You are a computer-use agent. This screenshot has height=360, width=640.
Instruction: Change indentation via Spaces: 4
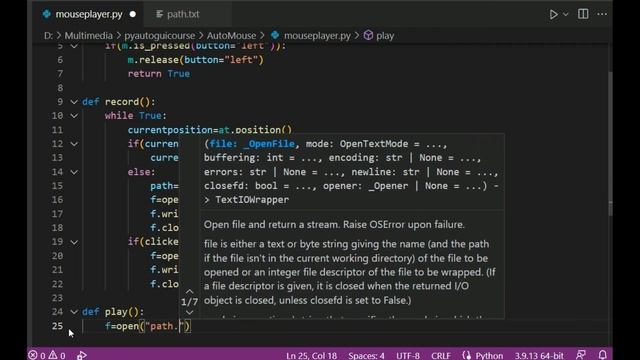point(366,356)
